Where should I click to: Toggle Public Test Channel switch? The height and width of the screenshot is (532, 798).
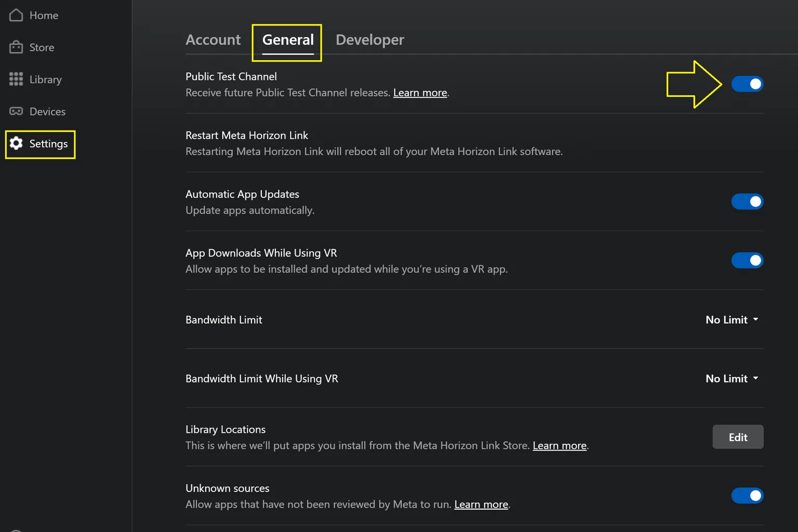(747, 84)
